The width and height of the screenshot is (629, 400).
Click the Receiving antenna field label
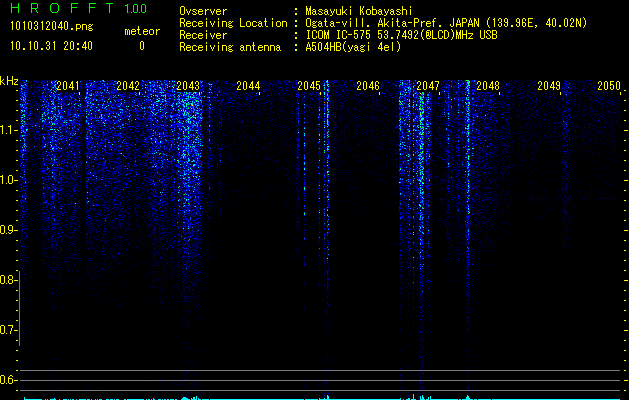pyautogui.click(x=230, y=47)
